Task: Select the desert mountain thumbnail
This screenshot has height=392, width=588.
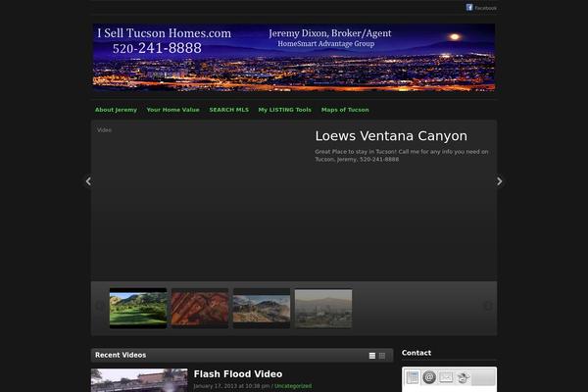Action: [x=262, y=309]
